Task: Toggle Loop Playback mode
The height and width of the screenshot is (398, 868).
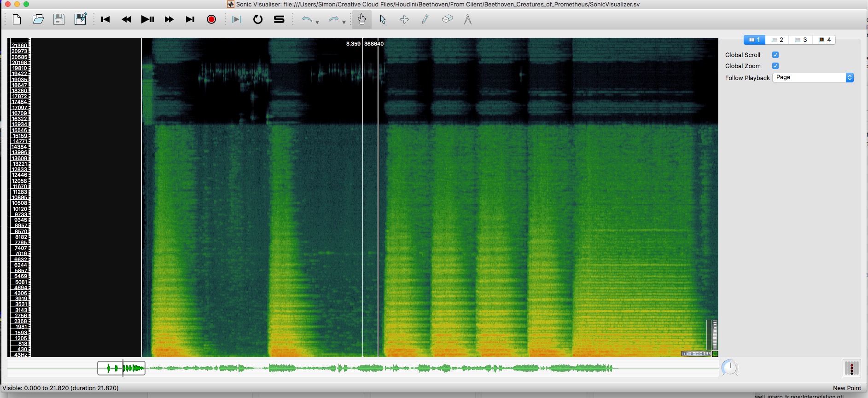Action: tap(258, 19)
